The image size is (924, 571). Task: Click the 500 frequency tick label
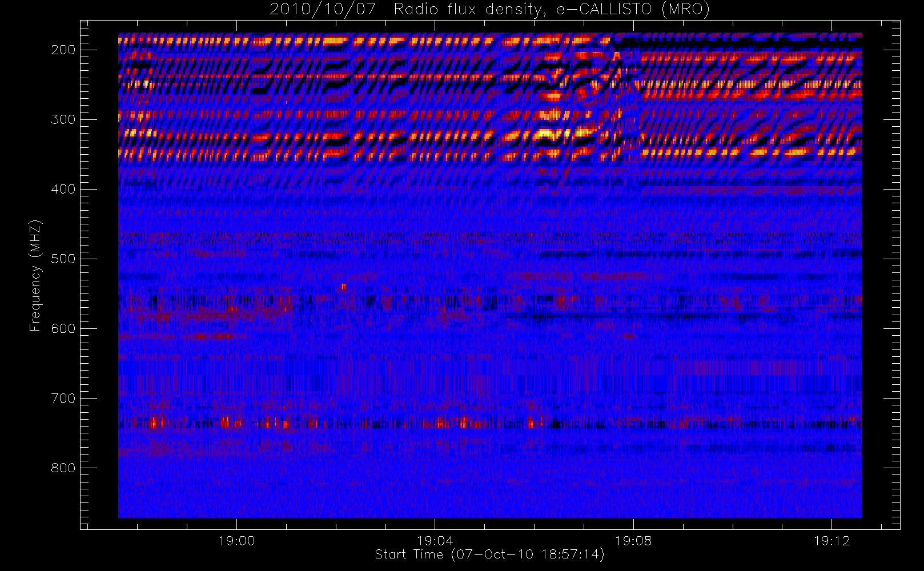[x=63, y=259]
